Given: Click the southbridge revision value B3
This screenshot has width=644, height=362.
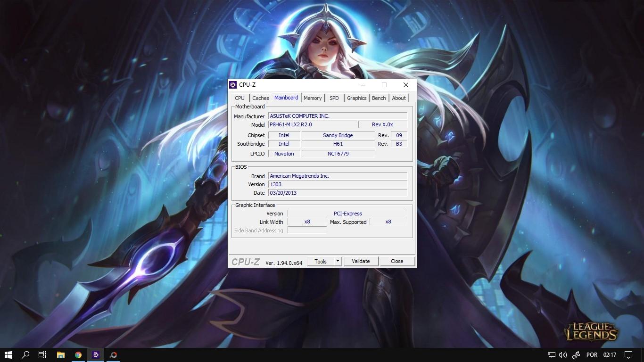Looking at the screenshot, I should (x=399, y=144).
